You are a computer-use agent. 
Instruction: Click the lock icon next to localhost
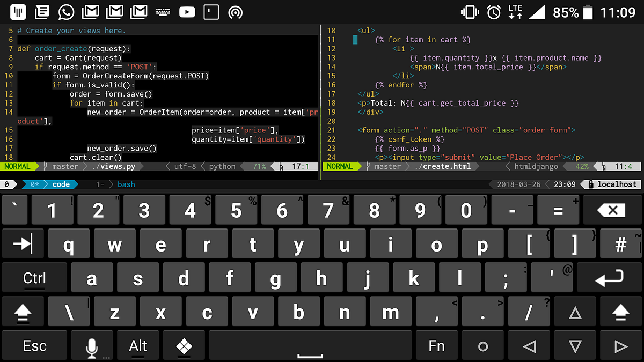(x=592, y=184)
